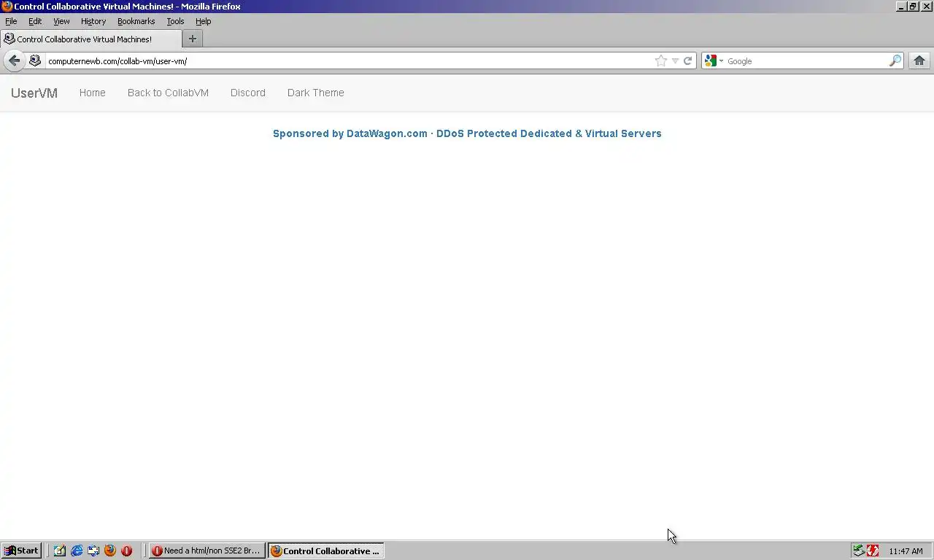Click the DataWagon.com sponsor link
Image resolution: width=934 pixels, height=560 pixels.
[x=467, y=133]
